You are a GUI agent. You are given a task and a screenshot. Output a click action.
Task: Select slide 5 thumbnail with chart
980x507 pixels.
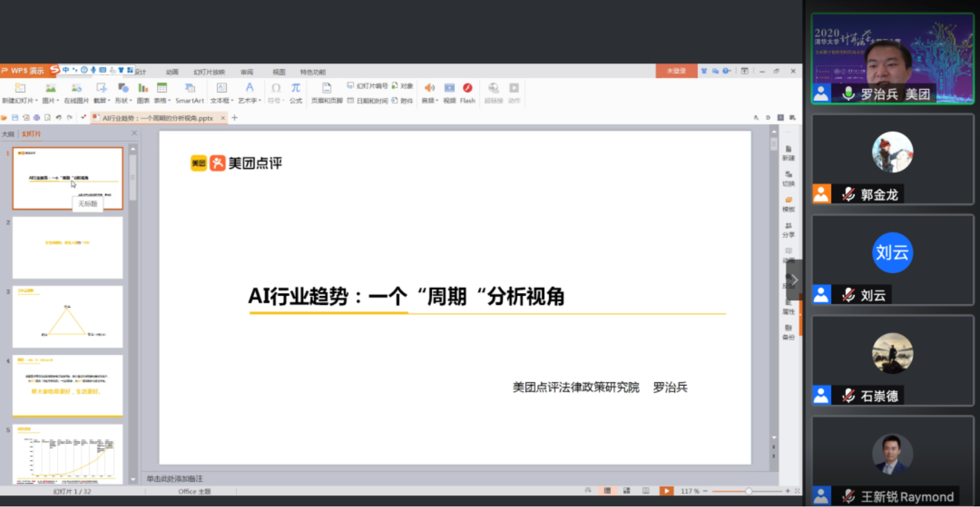coord(68,454)
